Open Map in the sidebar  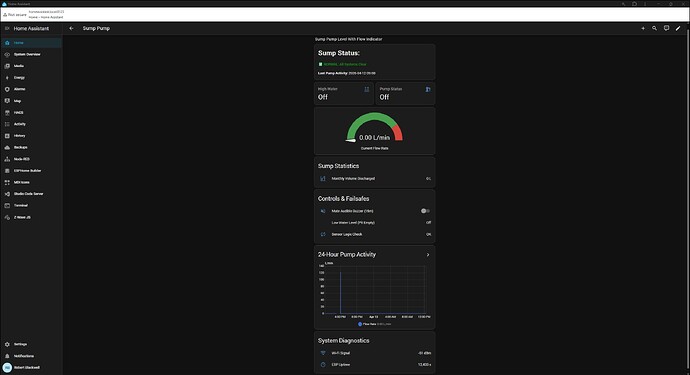tap(31, 101)
